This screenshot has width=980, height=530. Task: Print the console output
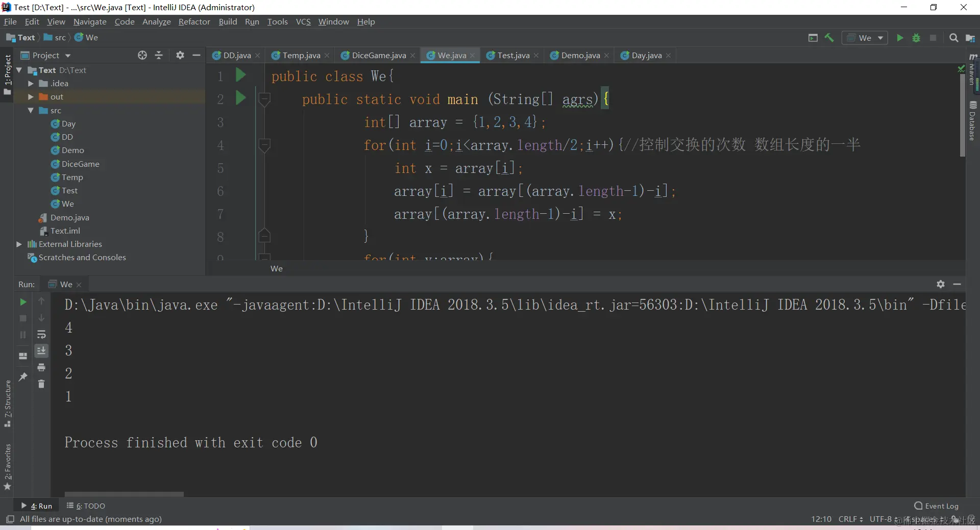click(x=41, y=367)
